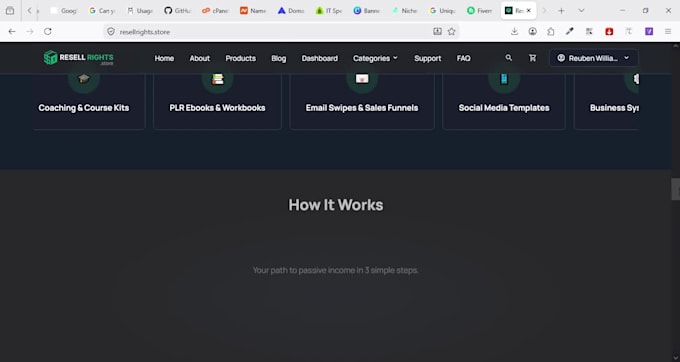Open the Email Swipes & Sales Funnels category
This screenshot has width=680, height=362.
pos(362,101)
